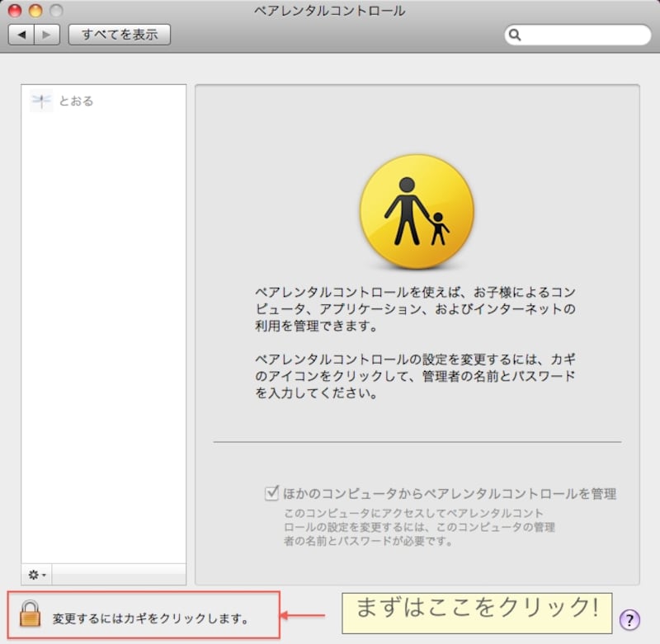This screenshot has width=660, height=644.
Task: Click inside the search input field
Action: click(577, 35)
